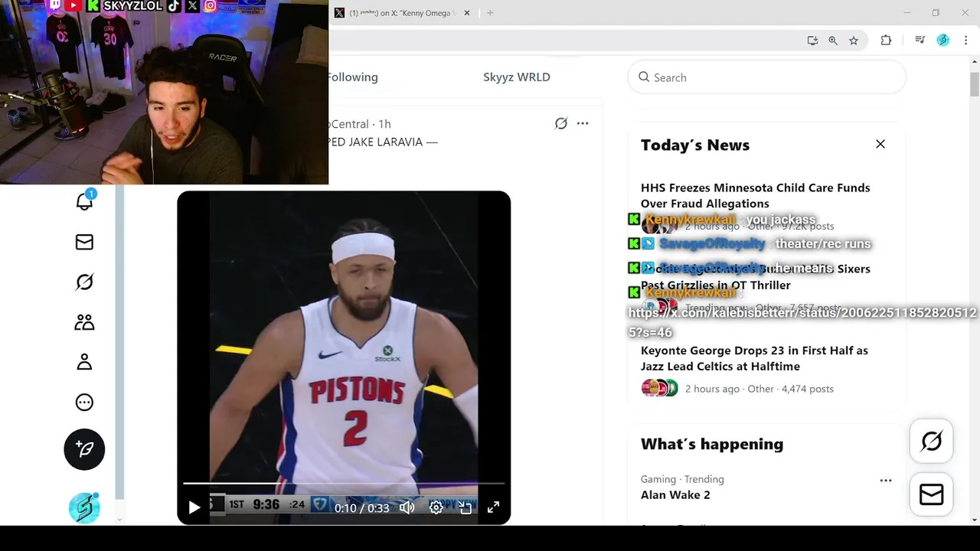Open Grok from the left sidebar
This screenshot has height=551, width=980.
[x=84, y=282]
